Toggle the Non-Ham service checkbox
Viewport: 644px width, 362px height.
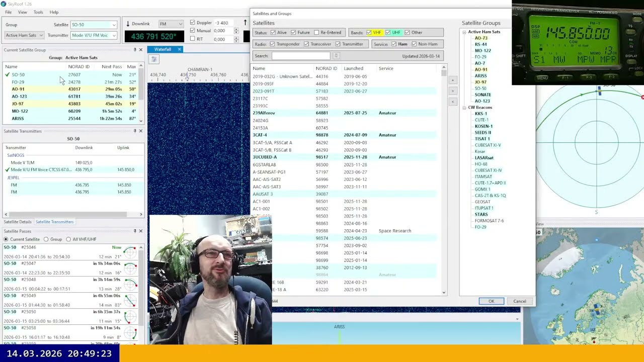click(414, 44)
